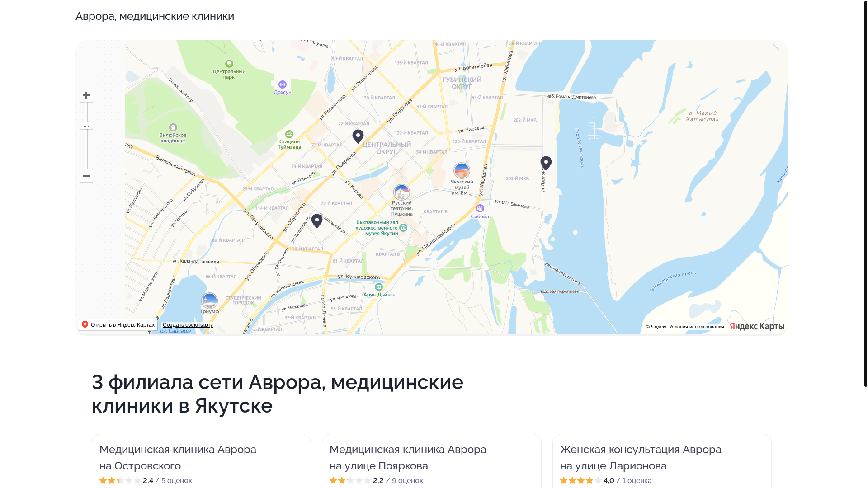Click the Сибойл gas station icon
The height and width of the screenshot is (488, 868).
(480, 208)
